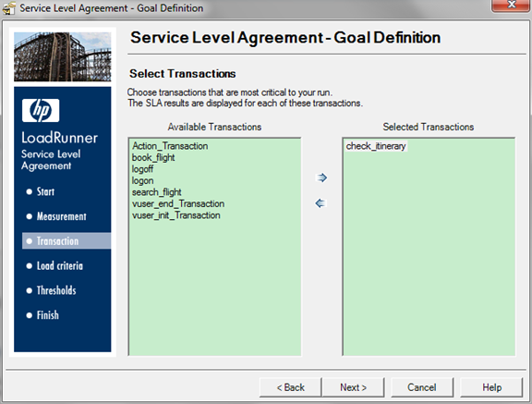Select the logon transaction
The image size is (532, 404).
coord(142,180)
